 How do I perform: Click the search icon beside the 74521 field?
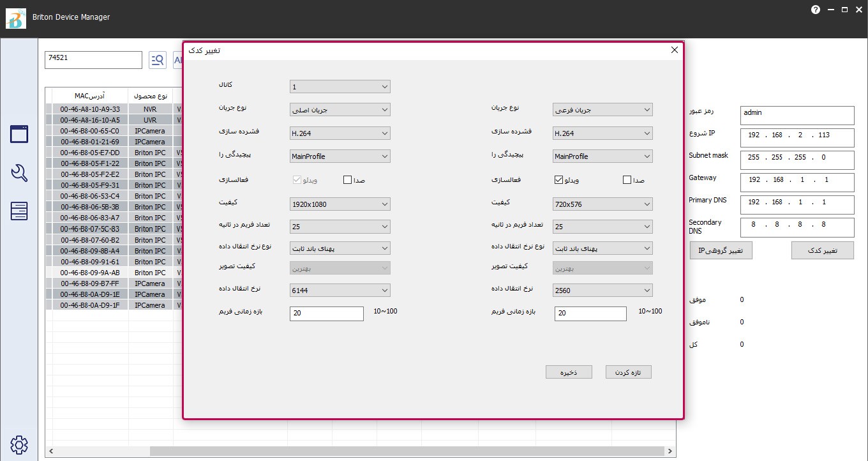158,60
